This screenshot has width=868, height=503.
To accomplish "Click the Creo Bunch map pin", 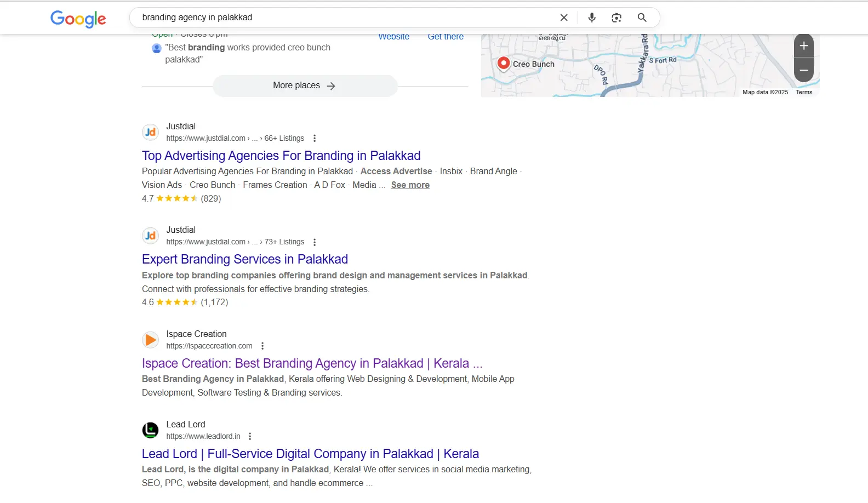I will point(503,63).
